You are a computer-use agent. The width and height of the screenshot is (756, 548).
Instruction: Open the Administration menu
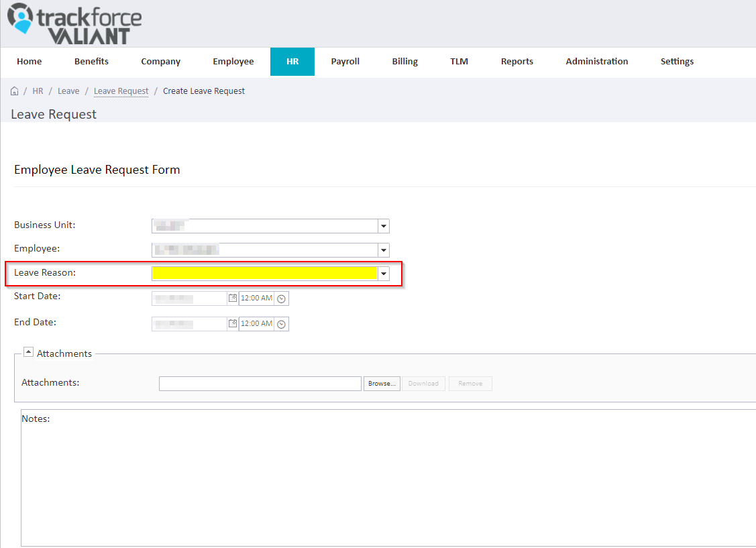pos(597,62)
